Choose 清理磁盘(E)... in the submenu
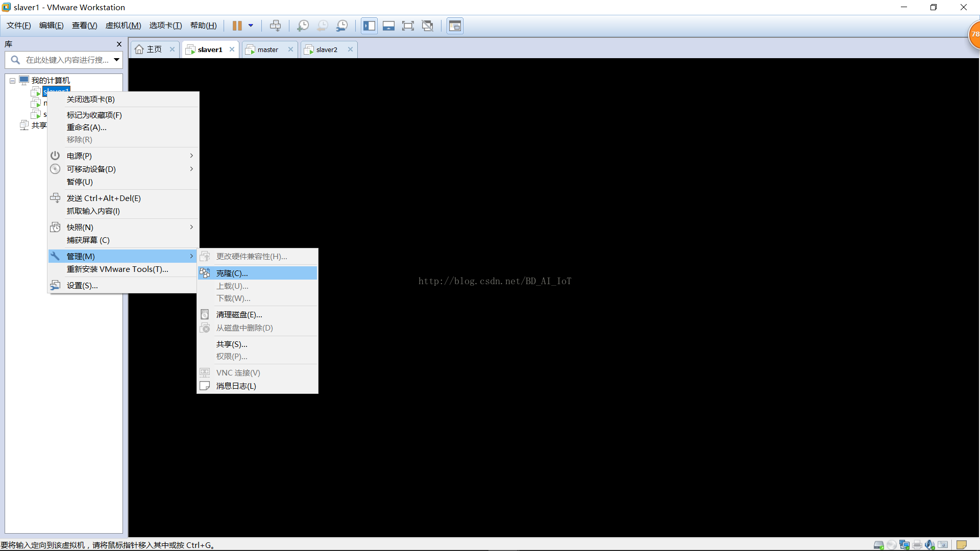 258,314
